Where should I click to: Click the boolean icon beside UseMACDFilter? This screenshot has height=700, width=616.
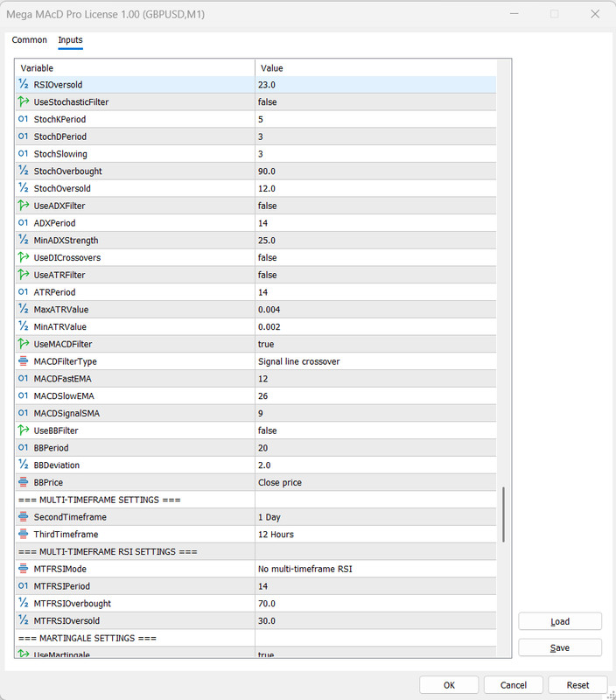(24, 344)
